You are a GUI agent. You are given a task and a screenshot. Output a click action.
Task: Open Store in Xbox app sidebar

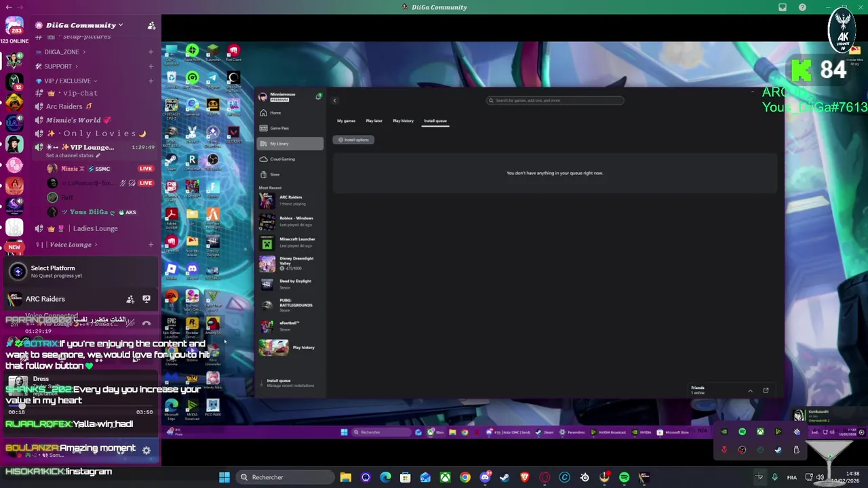pyautogui.click(x=290, y=174)
